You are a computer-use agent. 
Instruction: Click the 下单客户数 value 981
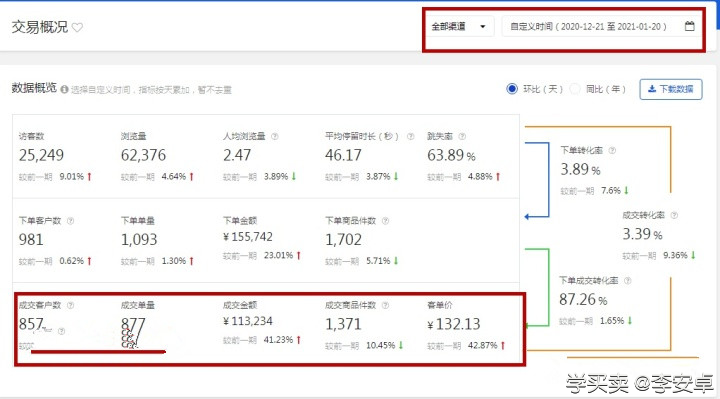click(31, 240)
